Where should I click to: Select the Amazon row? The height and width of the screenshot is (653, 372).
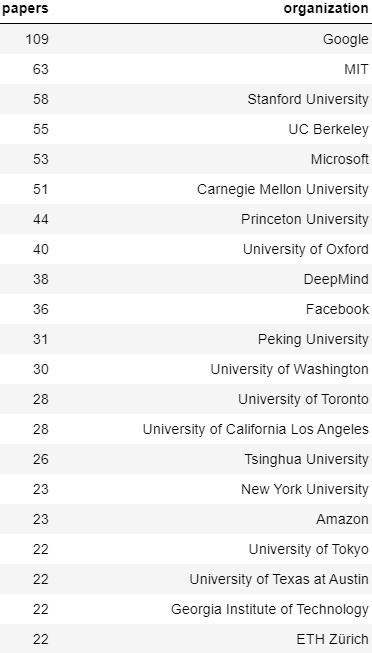186,519
